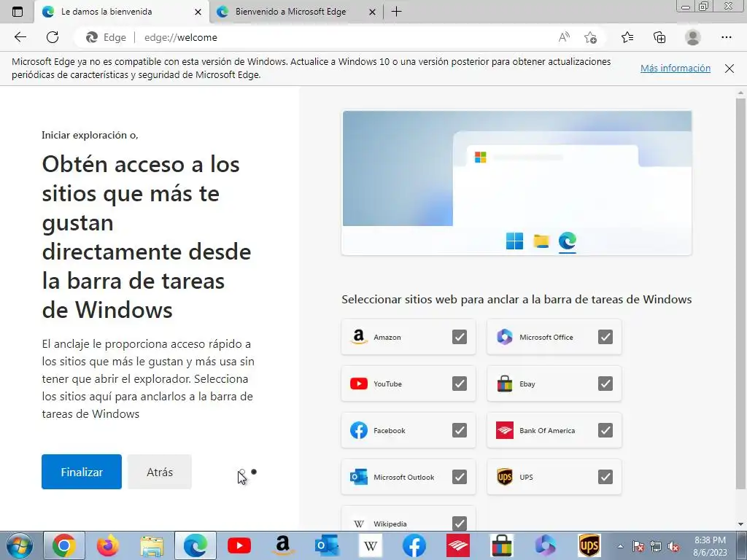The width and height of the screenshot is (747, 560).
Task: Click the Facebook logo in site list
Action: [x=359, y=430]
